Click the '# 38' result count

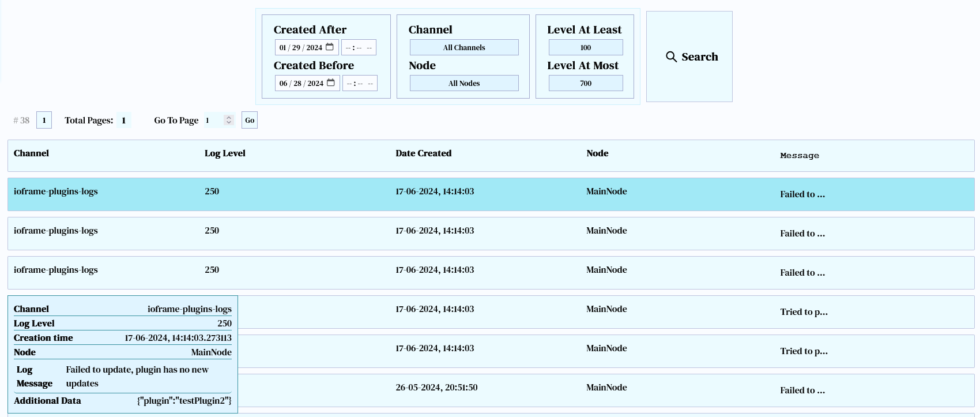click(x=21, y=120)
